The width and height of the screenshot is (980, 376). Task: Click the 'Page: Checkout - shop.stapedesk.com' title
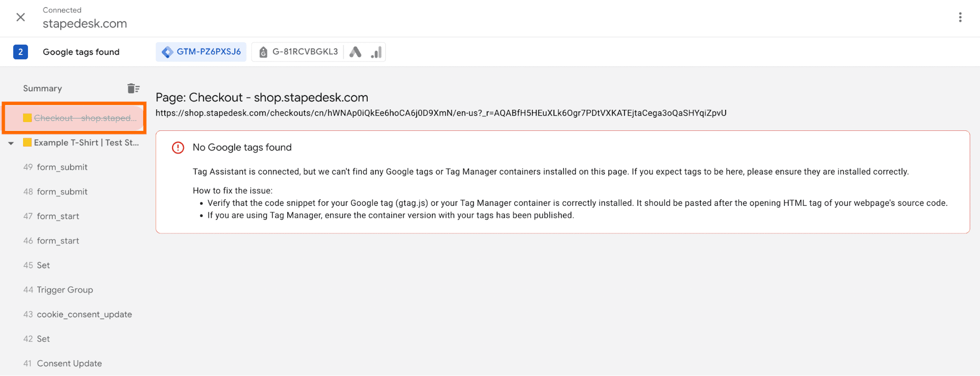[262, 98]
